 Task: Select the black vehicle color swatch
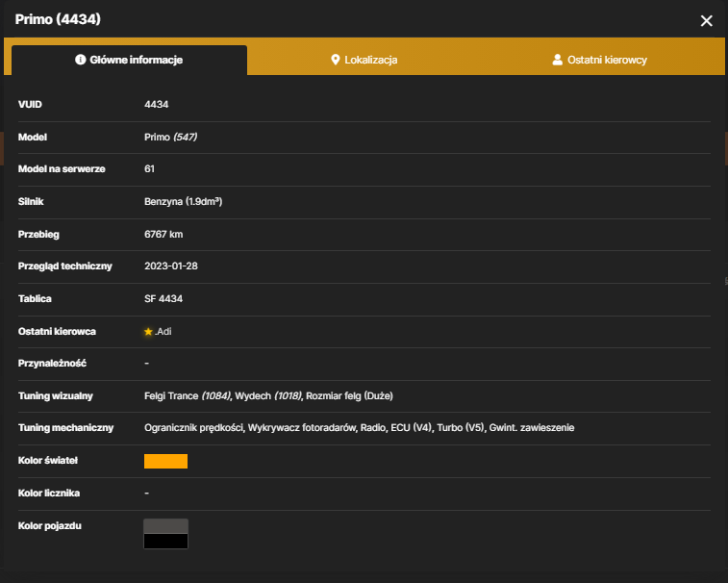[165, 542]
